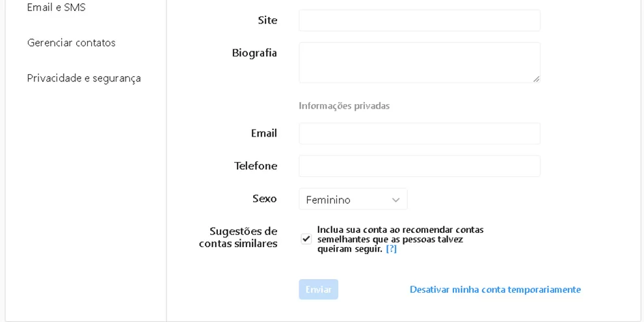The image size is (644, 322).
Task: Click the Biografia text area resize handle
Action: pos(536,79)
